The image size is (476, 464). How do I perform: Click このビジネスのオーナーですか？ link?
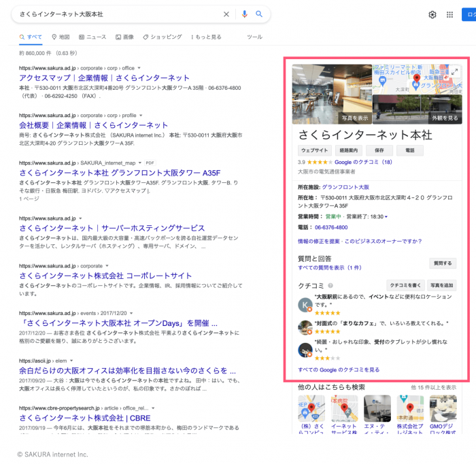pyautogui.click(x=383, y=242)
